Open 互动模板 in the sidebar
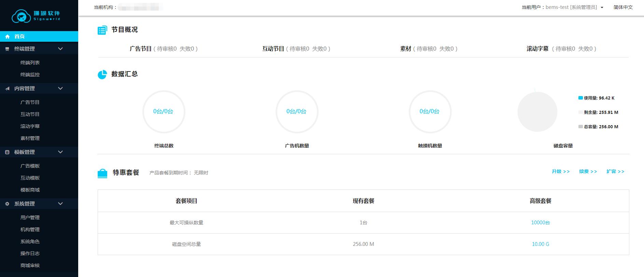Image resolution: width=644 pixels, height=277 pixels. coord(30,178)
